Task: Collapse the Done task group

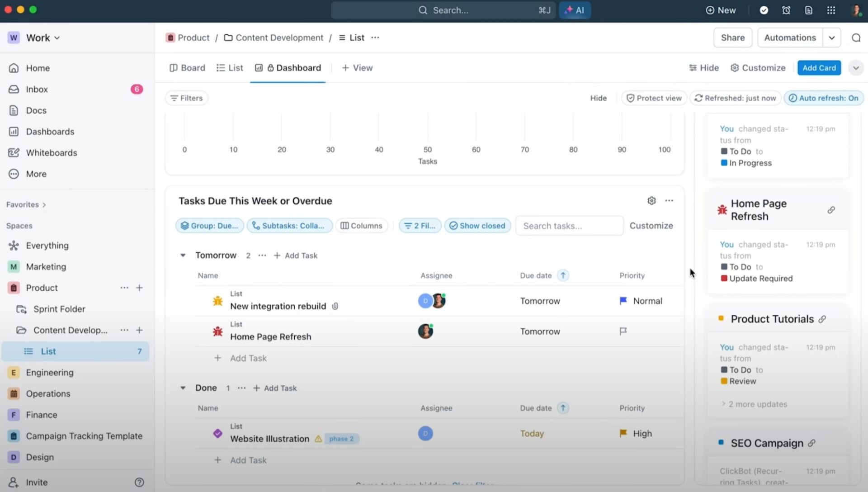Action: 183,388
